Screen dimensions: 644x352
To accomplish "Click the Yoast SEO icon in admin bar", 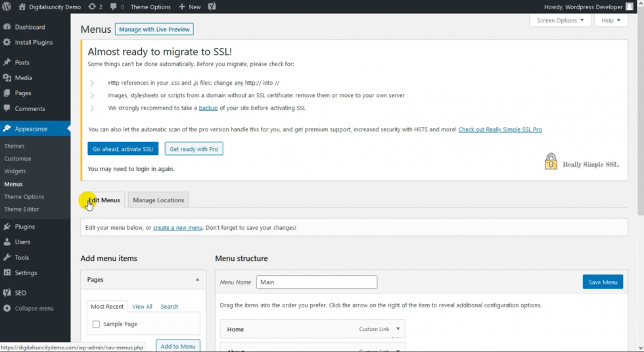I will coord(212,7).
